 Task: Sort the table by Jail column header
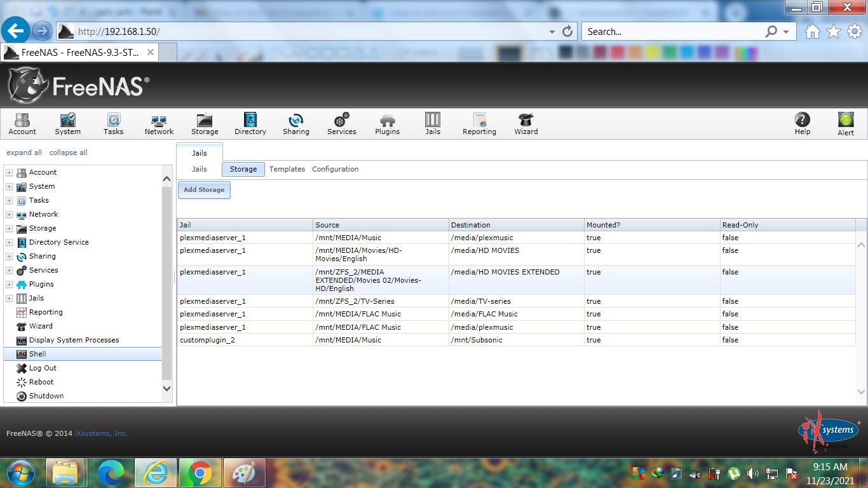tap(245, 225)
